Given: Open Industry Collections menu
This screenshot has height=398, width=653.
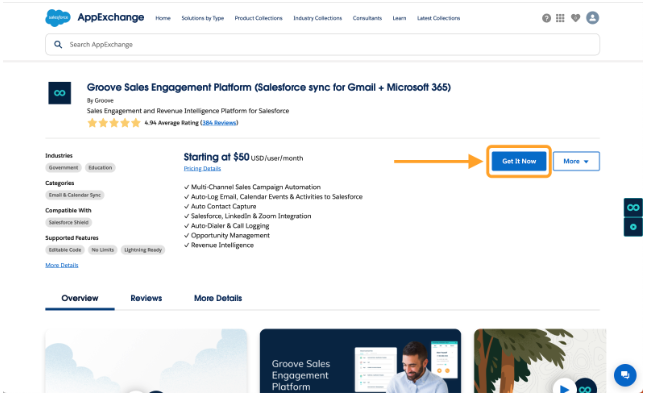Looking at the screenshot, I should pyautogui.click(x=318, y=18).
